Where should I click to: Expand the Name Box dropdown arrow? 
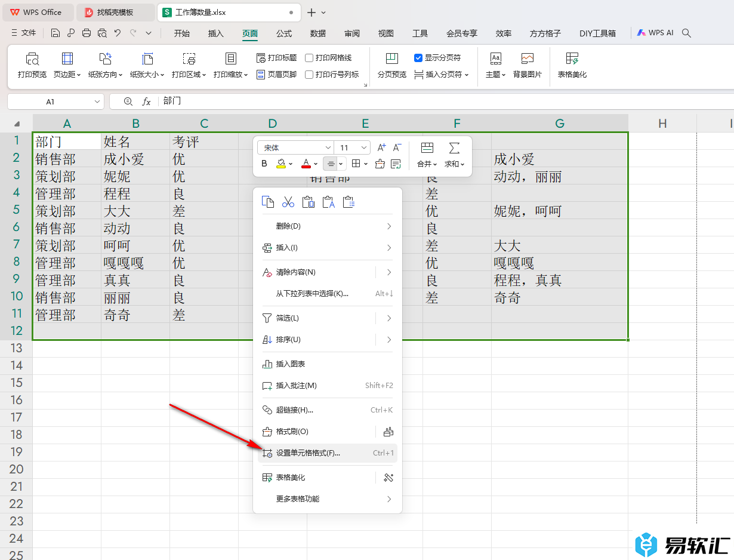click(x=97, y=101)
